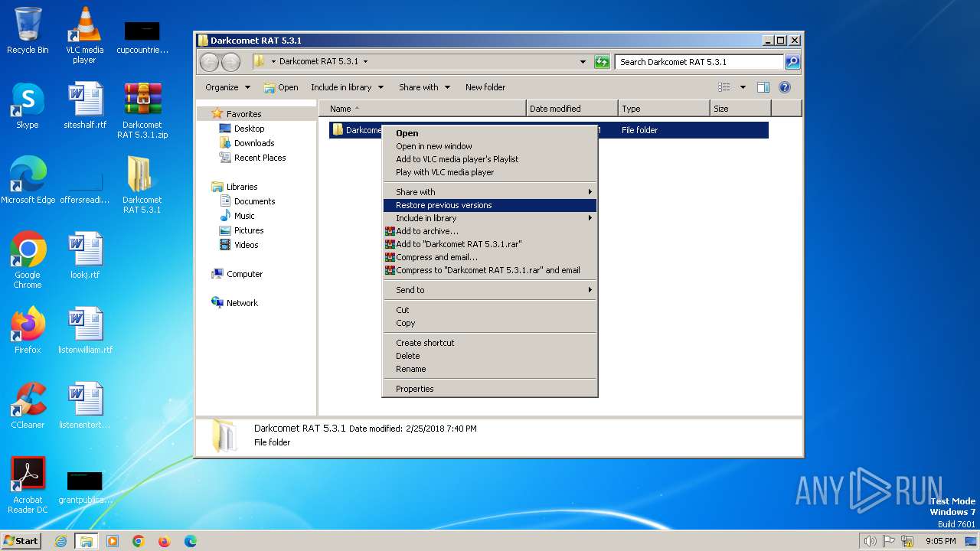Viewport: 980px width, 551px height.
Task: Open Action Center flag tray icon
Action: tap(889, 541)
